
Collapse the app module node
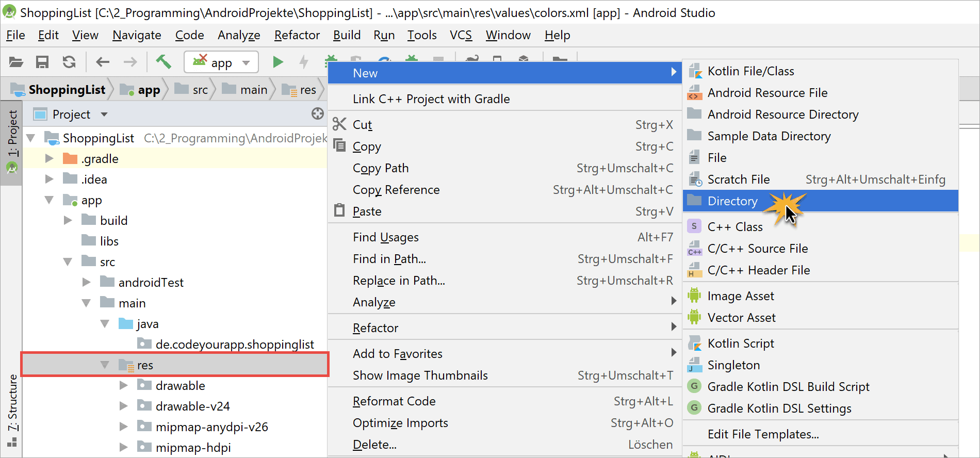[50, 200]
